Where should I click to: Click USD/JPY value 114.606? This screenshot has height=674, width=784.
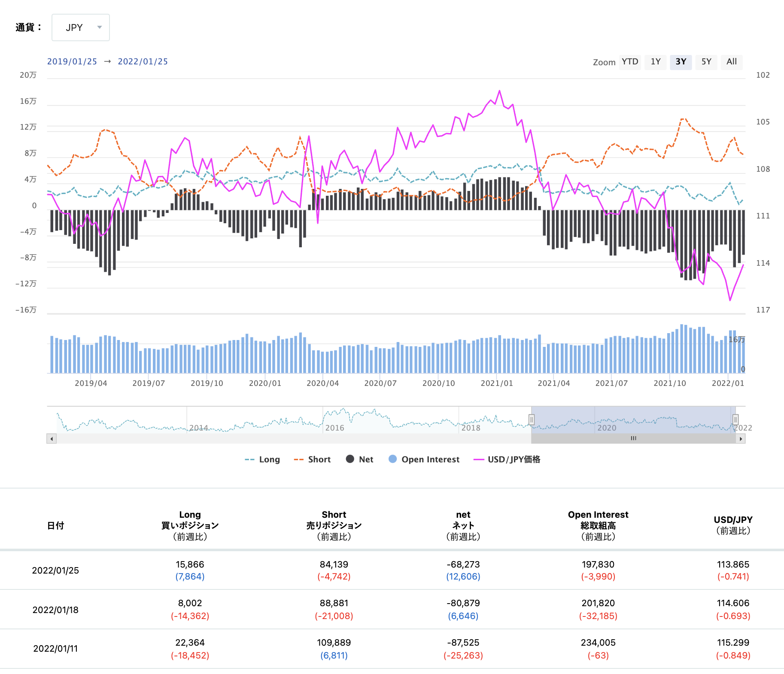[733, 603]
